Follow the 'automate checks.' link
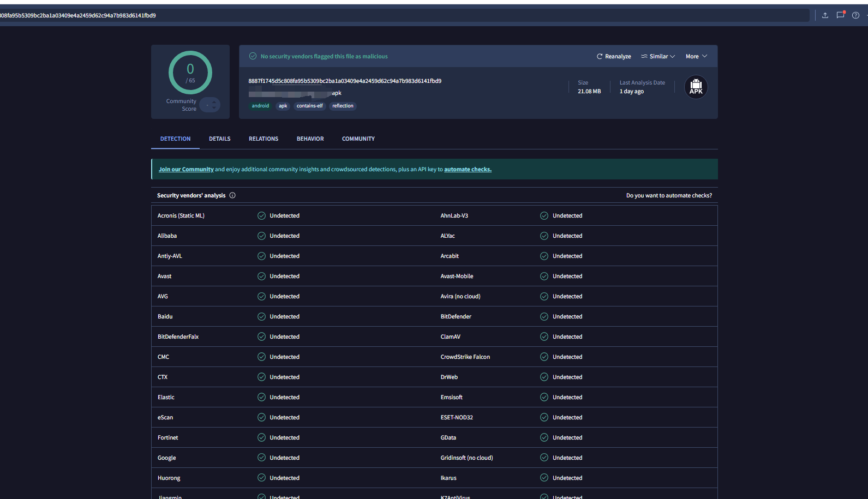The width and height of the screenshot is (868, 499). (468, 169)
